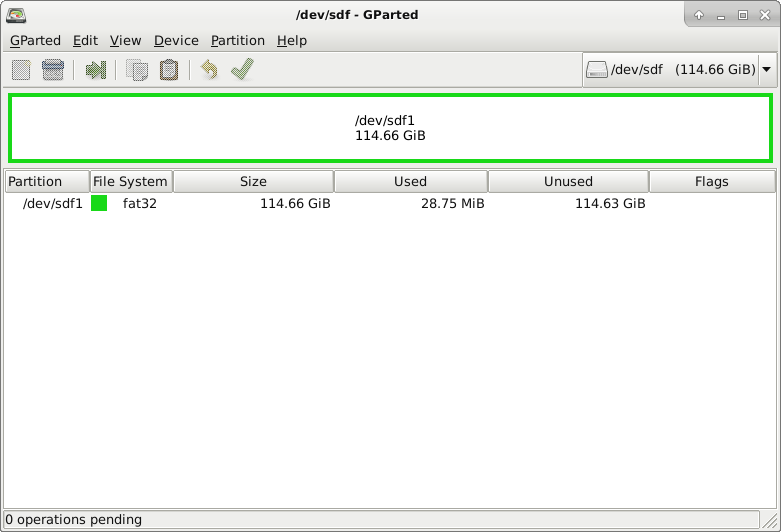Viewport: 781px width, 532px height.
Task: Click the fat32 file system text
Action: [x=140, y=203]
